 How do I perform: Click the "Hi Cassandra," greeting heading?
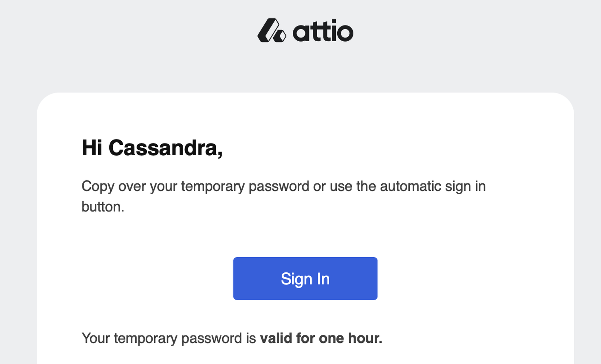[152, 148]
